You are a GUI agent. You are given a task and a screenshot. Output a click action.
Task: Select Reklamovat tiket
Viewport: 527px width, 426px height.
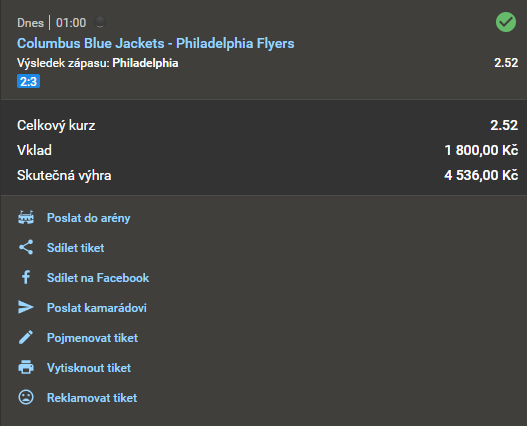(92, 398)
